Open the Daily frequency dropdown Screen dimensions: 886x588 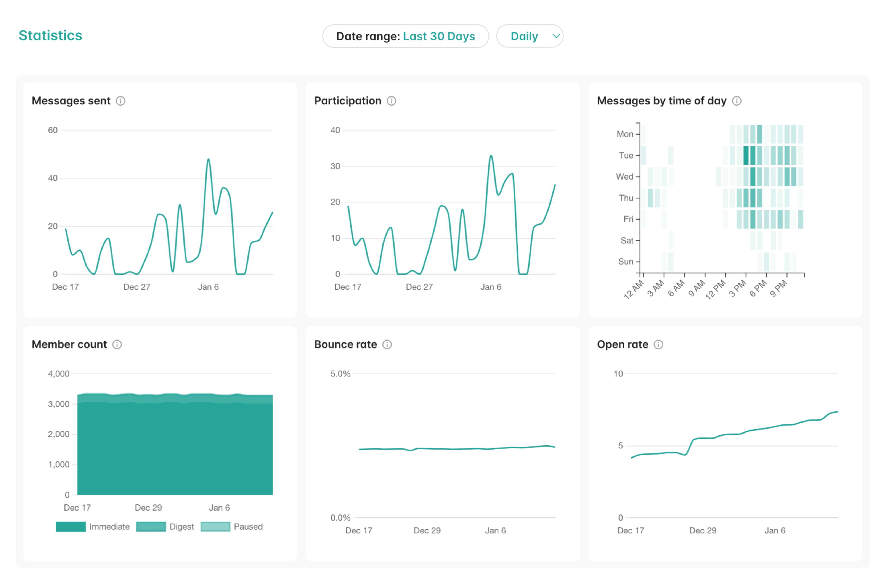coord(530,36)
